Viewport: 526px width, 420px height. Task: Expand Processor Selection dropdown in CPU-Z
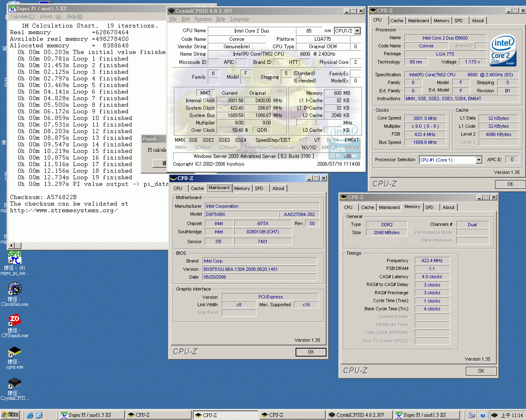tap(479, 160)
